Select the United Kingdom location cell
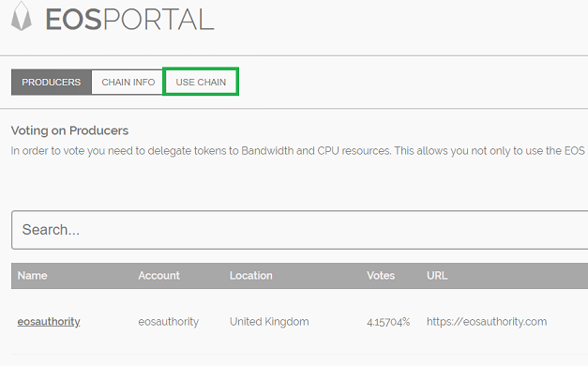This screenshot has width=588, height=366. (269, 322)
